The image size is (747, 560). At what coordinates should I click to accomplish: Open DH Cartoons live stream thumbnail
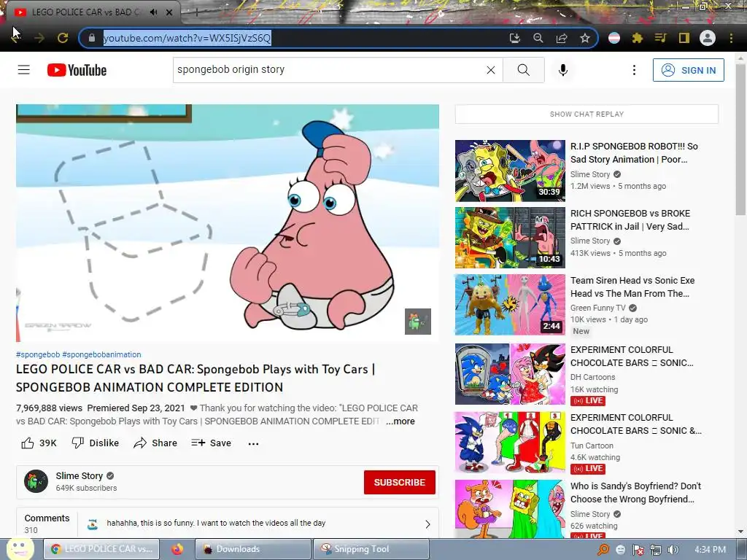click(510, 374)
